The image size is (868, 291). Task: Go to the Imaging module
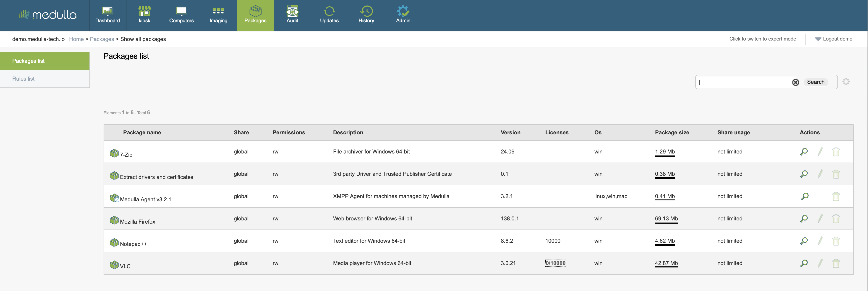(x=218, y=15)
